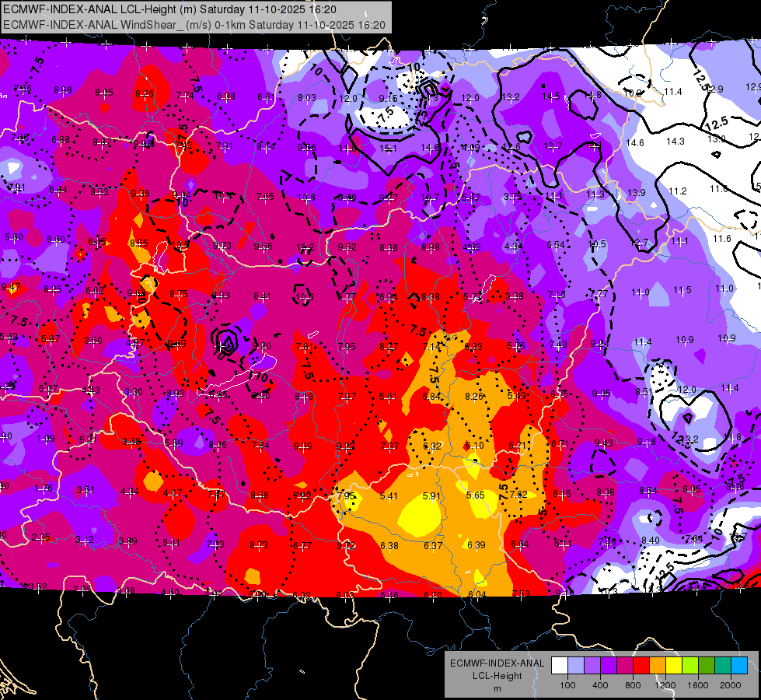The height and width of the screenshot is (700, 761).
Task: Click the bright red legend swatch
Action: point(641,665)
